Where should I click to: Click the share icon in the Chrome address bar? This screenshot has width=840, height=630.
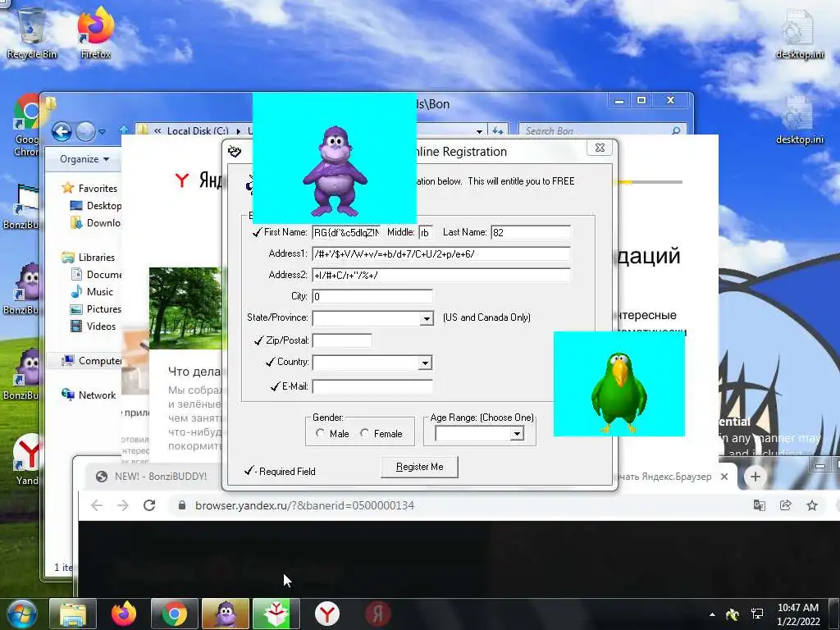[785, 505]
